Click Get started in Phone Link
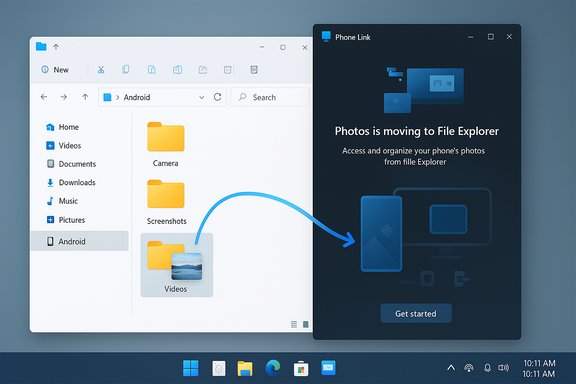The height and width of the screenshot is (384, 576). [416, 313]
